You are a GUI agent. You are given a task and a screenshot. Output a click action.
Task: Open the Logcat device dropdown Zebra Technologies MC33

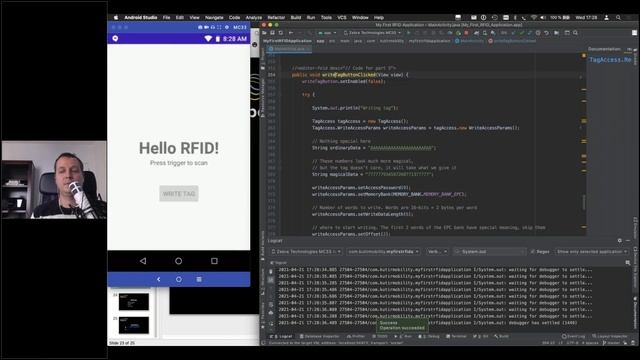coord(306,251)
